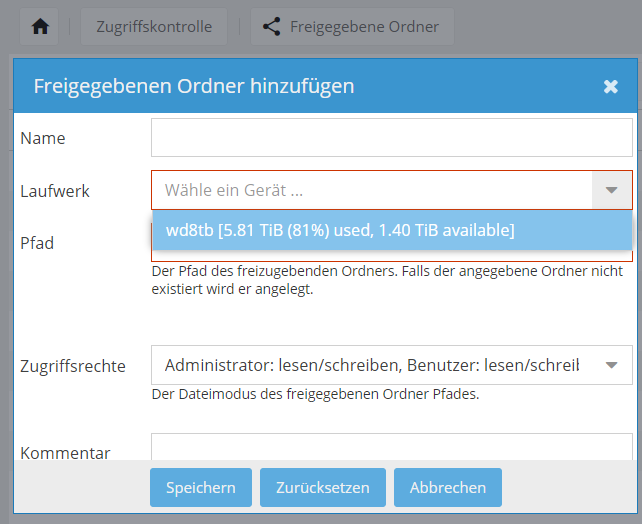Select the wd8tb drive option
The width and height of the screenshot is (642, 524).
(x=392, y=230)
